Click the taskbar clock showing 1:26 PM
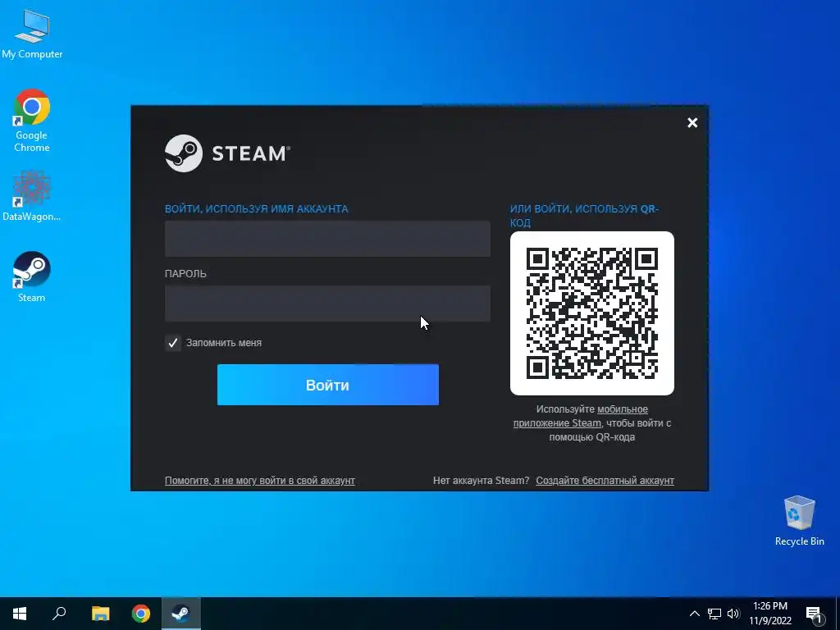The width and height of the screenshot is (840, 630). click(x=769, y=614)
